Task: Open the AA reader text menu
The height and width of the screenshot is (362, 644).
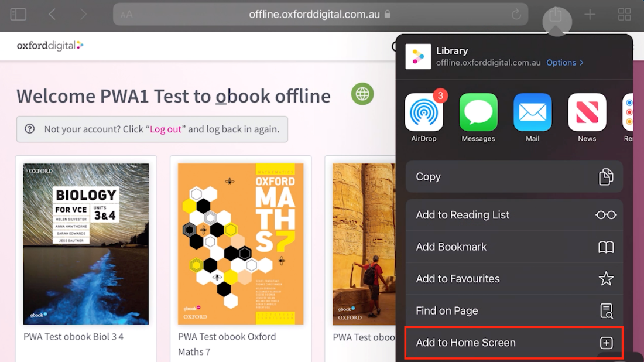Action: click(x=126, y=15)
